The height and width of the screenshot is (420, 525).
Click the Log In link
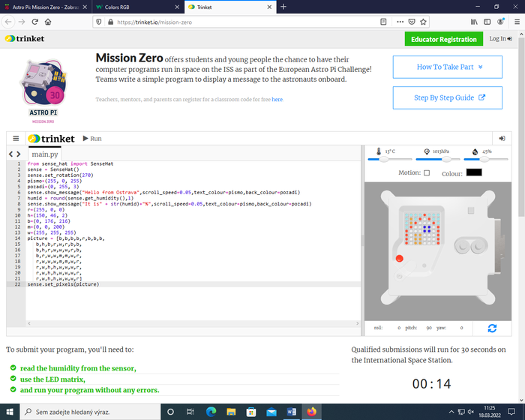500,39
